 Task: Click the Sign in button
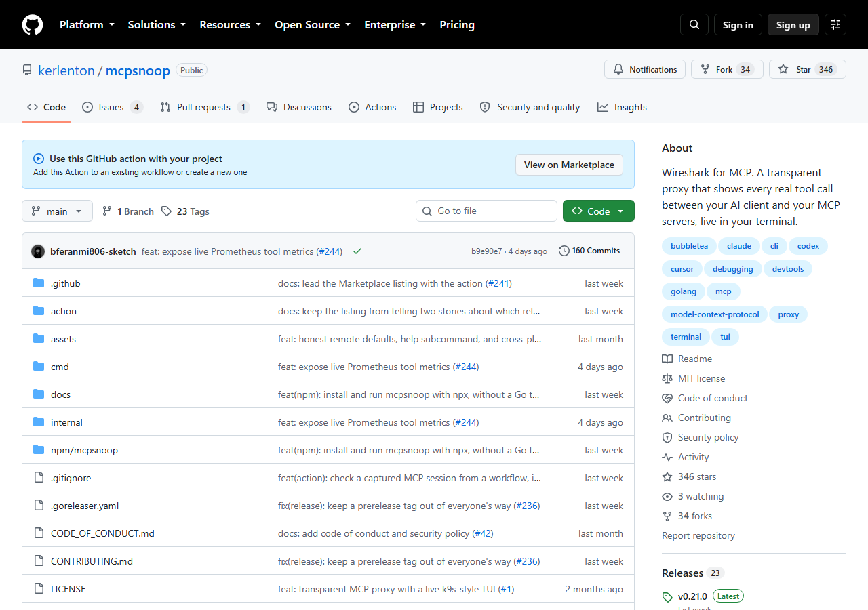pyautogui.click(x=738, y=25)
